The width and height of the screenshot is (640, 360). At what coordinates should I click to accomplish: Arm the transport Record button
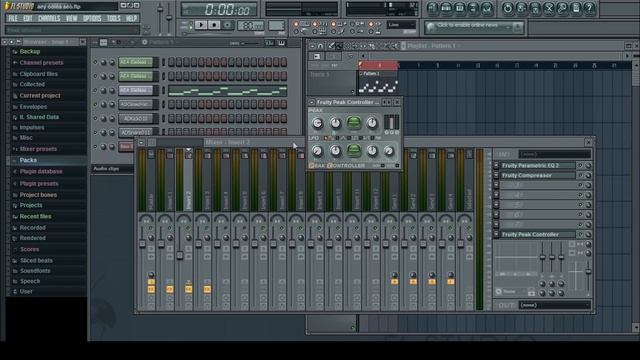(x=227, y=25)
